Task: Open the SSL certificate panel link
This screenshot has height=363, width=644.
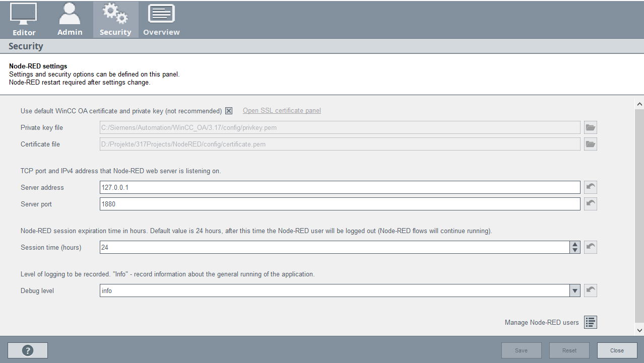Action: [282, 111]
